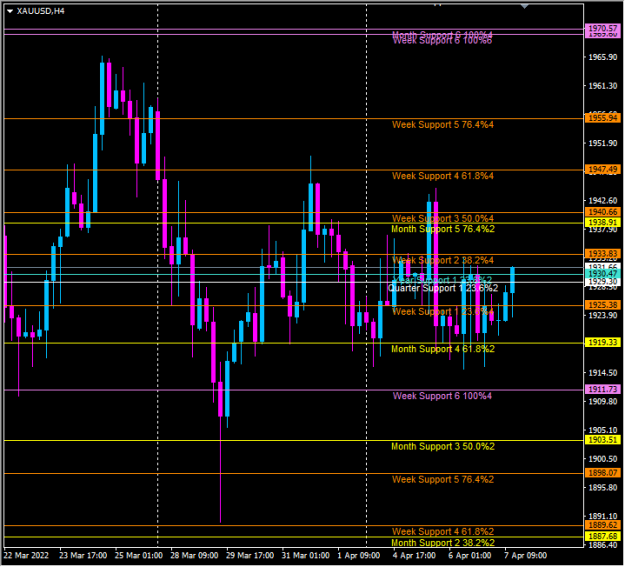
Task: Click the 22 Mar 2022 date label
Action: click(26, 555)
